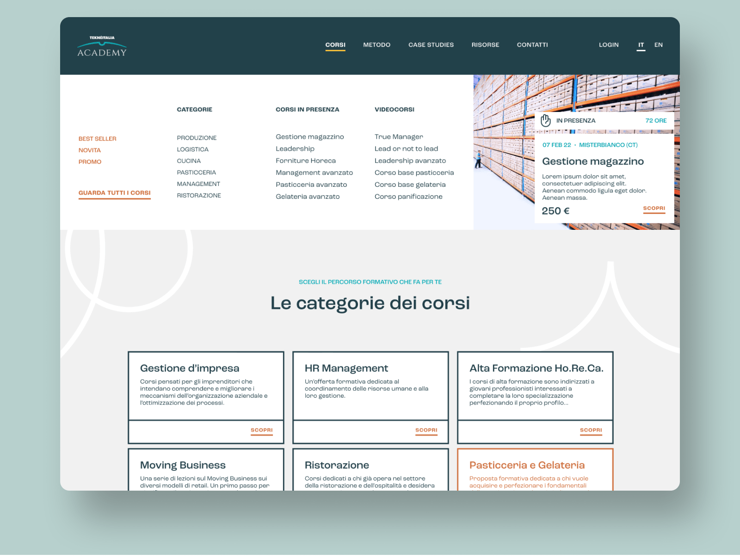Select the Best Seller filter link
Image resolution: width=740 pixels, height=560 pixels.
(97, 139)
